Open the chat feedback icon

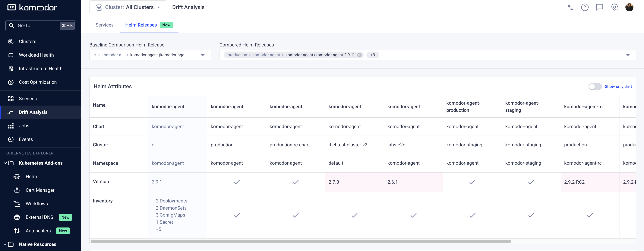click(x=599, y=7)
